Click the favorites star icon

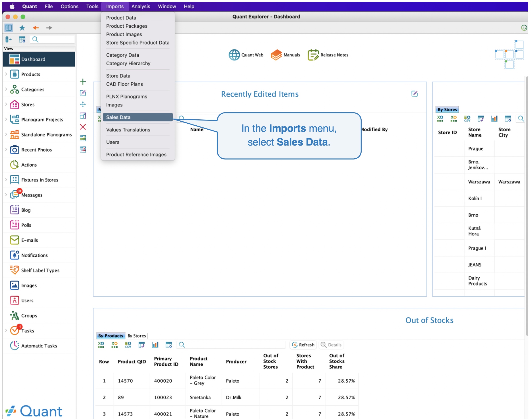pyautogui.click(x=22, y=28)
